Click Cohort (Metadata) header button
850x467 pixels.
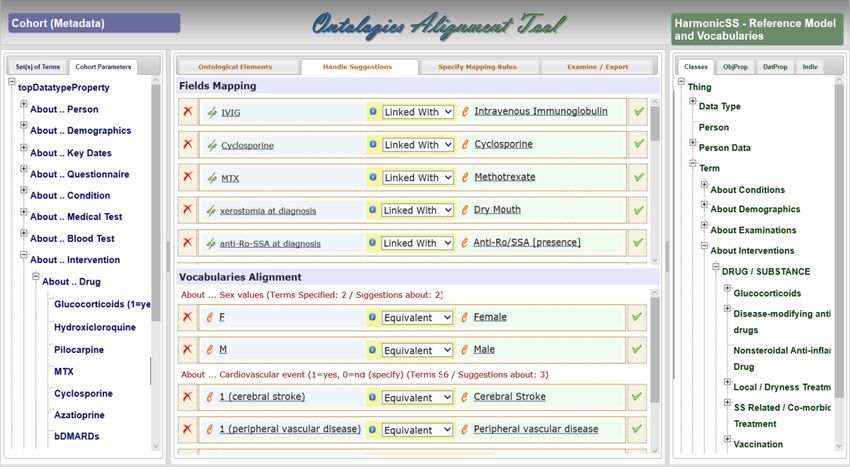pos(94,23)
